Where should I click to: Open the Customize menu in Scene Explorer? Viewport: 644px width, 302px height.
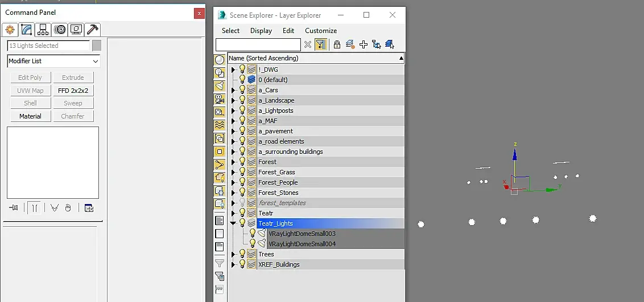[x=321, y=31]
